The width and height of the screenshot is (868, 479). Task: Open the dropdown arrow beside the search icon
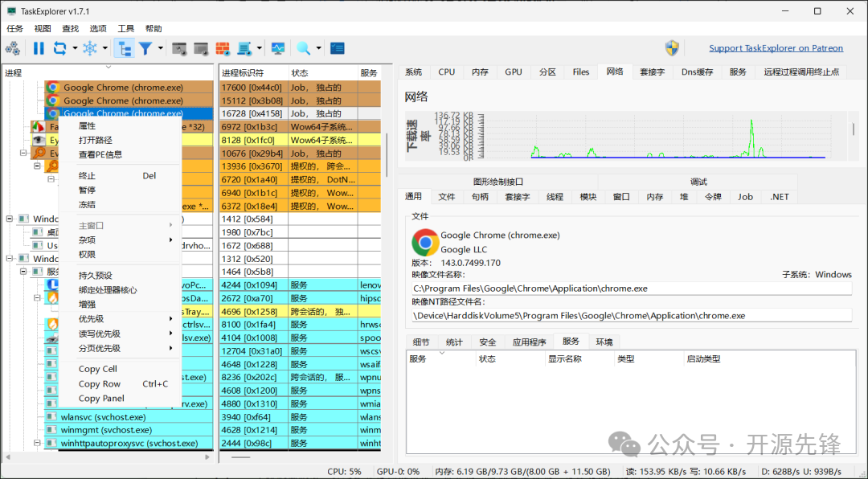319,48
